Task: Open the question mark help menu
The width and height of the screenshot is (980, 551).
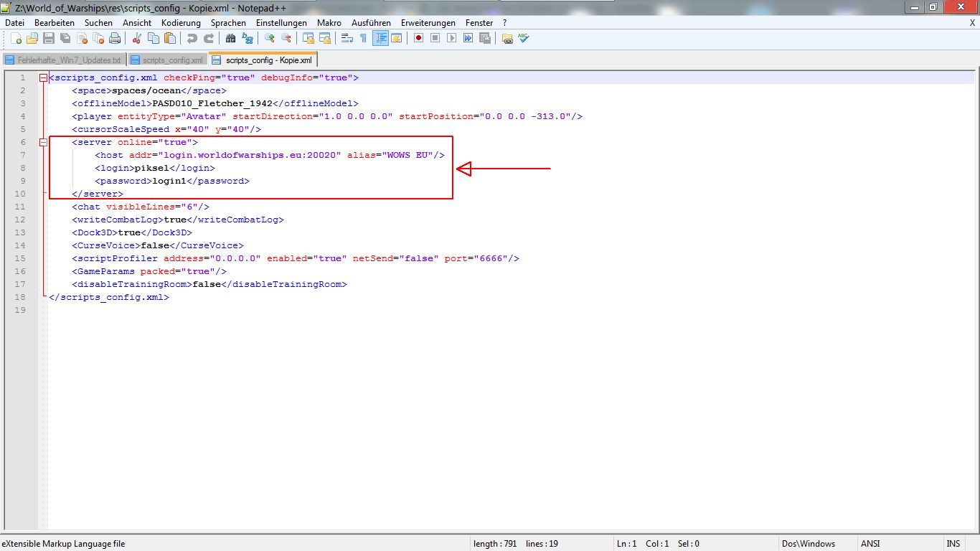Action: pos(504,23)
